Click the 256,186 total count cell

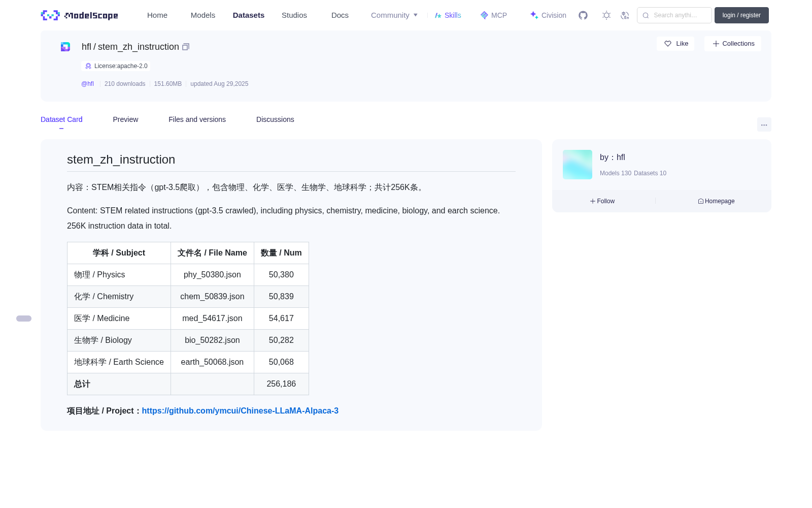coord(281,384)
